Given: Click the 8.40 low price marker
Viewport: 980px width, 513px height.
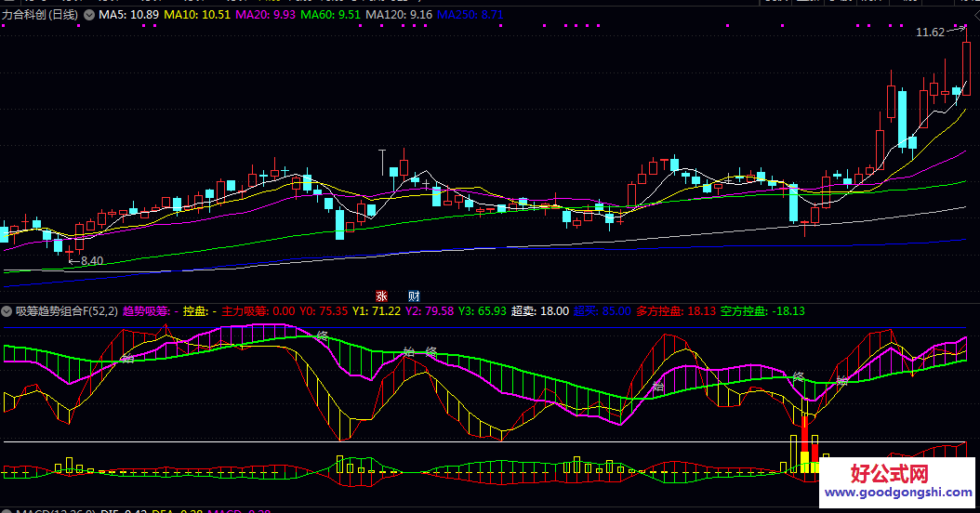Looking at the screenshot, I should point(91,261).
